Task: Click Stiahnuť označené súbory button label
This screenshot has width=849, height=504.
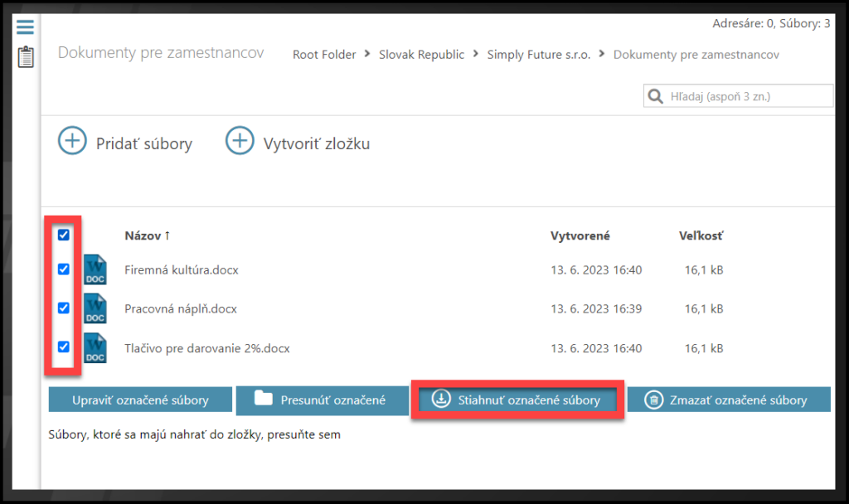Action: 529,400
